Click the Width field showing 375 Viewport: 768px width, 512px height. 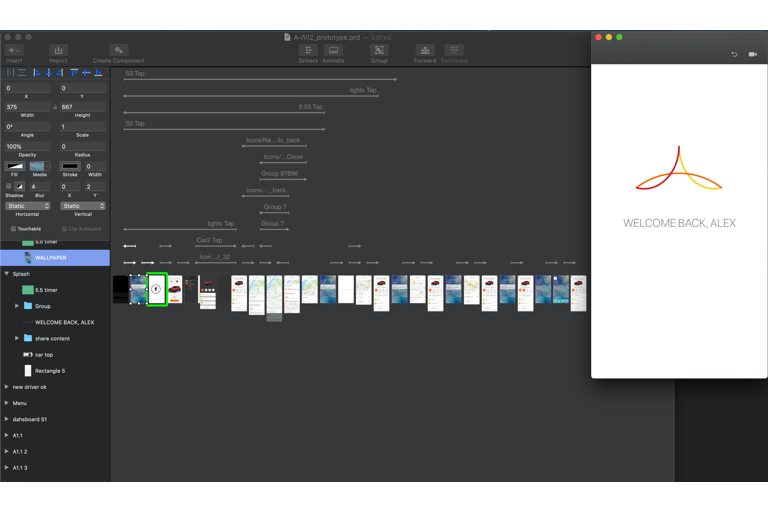click(27, 107)
